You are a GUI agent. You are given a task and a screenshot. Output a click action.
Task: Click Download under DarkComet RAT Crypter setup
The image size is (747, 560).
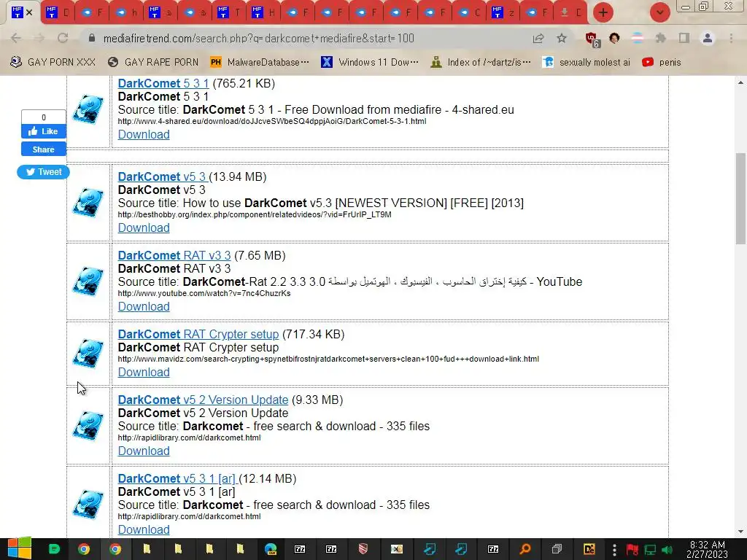point(144,372)
